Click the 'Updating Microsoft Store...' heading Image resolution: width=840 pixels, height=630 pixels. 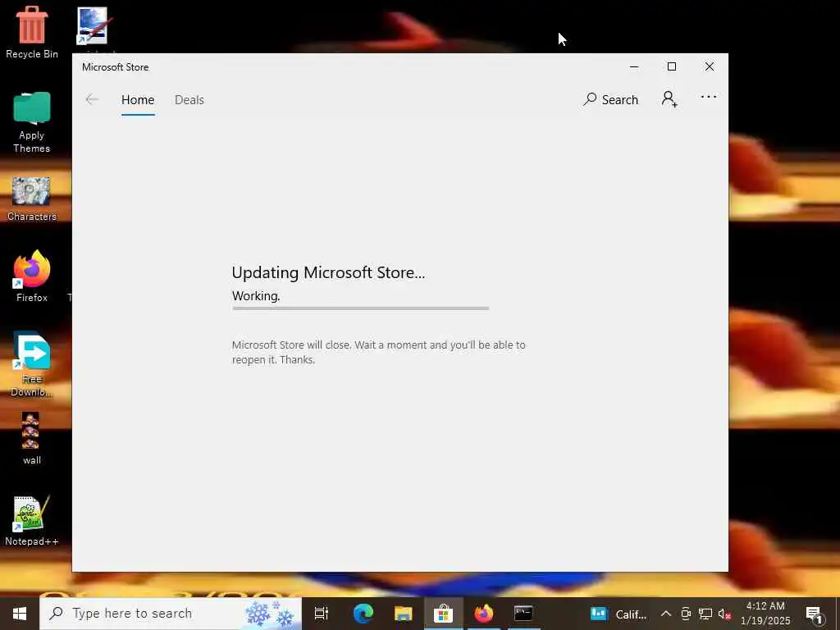click(x=328, y=272)
